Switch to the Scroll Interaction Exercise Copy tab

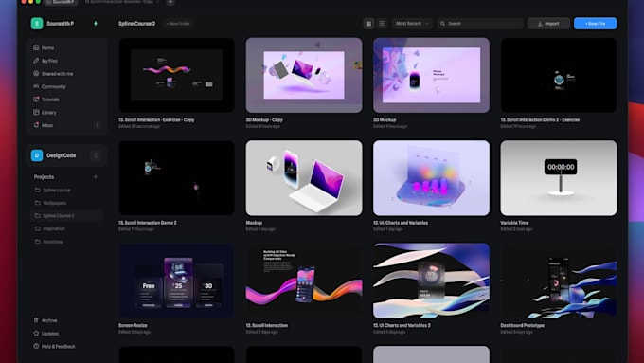coord(121,2)
